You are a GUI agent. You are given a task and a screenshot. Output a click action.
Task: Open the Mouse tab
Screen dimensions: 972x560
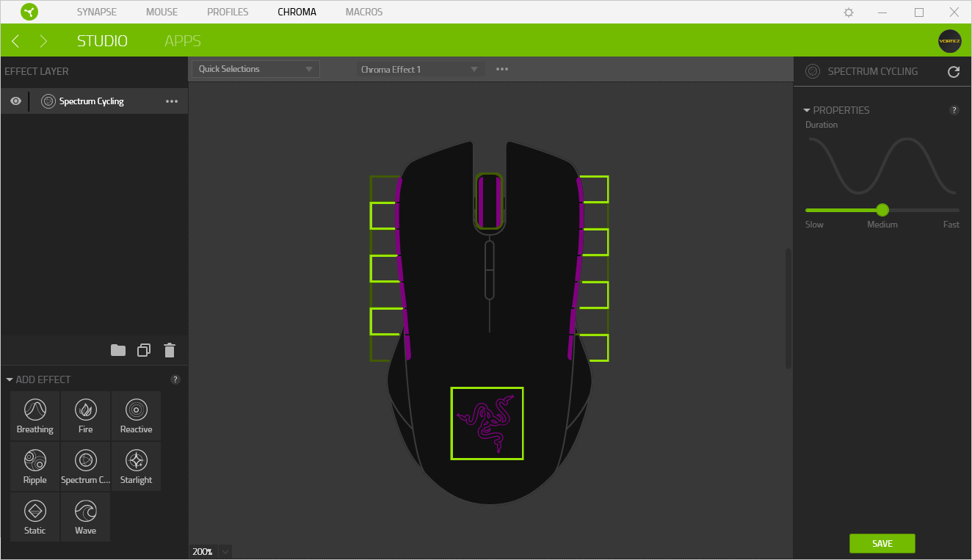(x=162, y=12)
